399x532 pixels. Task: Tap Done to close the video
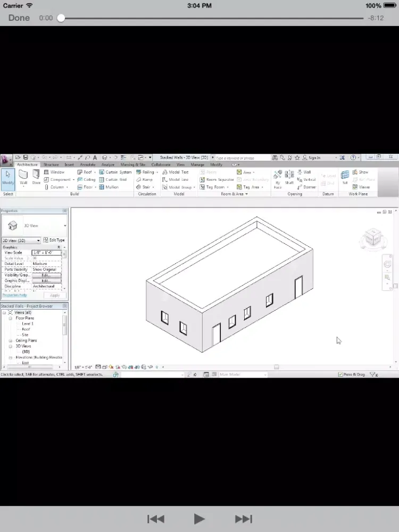(x=19, y=18)
